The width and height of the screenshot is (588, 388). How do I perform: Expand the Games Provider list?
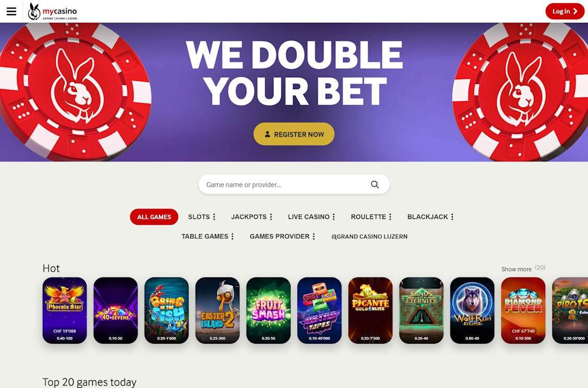[314, 237]
